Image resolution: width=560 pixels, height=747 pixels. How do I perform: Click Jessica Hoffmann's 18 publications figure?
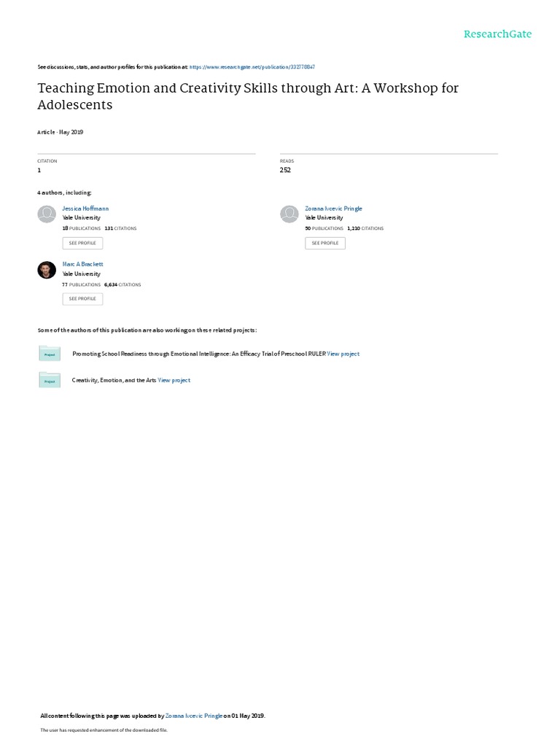click(x=65, y=228)
